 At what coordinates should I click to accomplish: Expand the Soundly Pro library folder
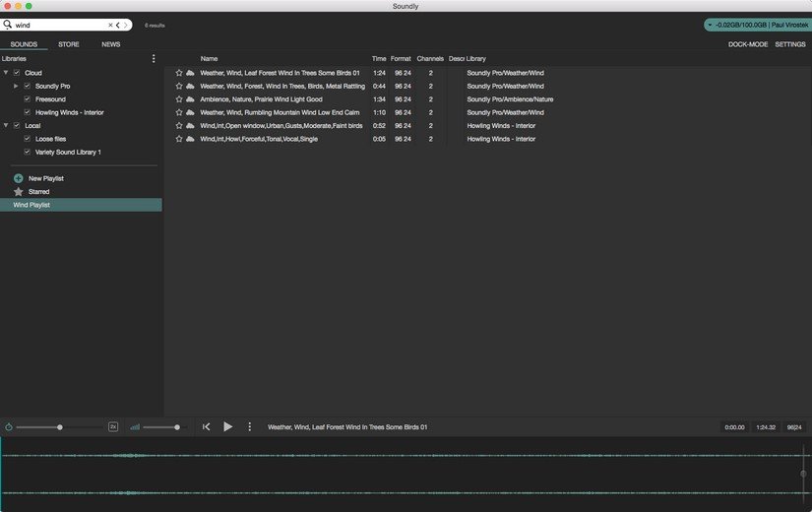16,86
